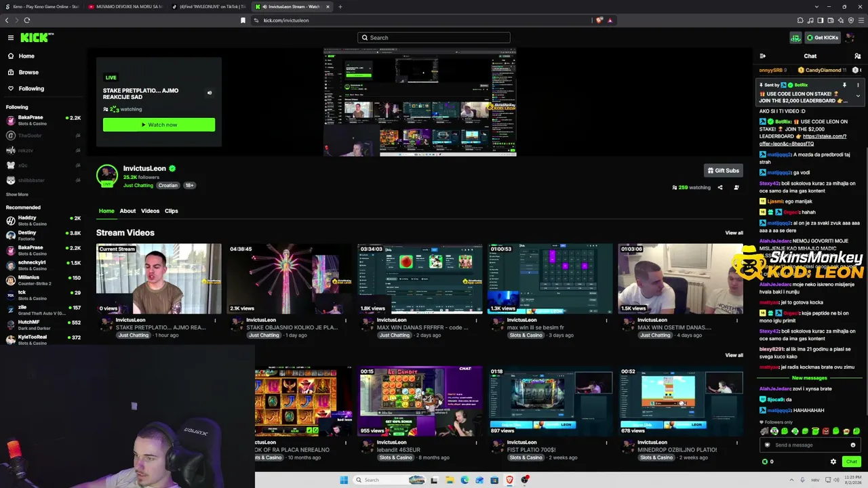Switch to the TikTok INVLEONLIVE tab
This screenshot has width=868, height=488.
208,7
